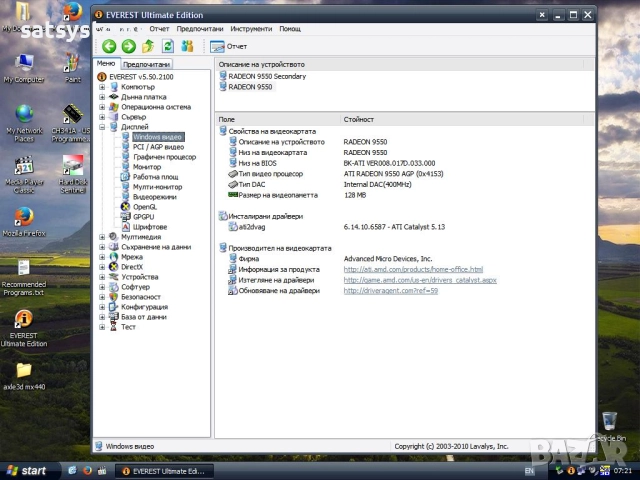The width and height of the screenshot is (640, 480).
Task: Click the Windows Start button
Action: (x=26, y=470)
